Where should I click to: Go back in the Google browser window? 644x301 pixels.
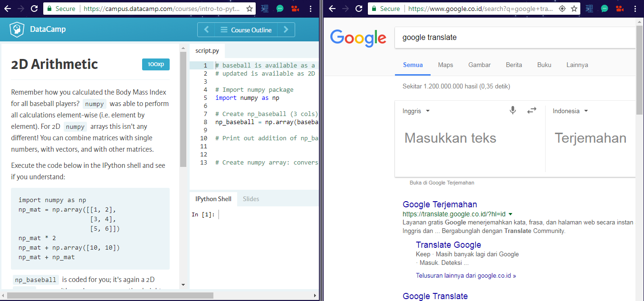click(332, 9)
